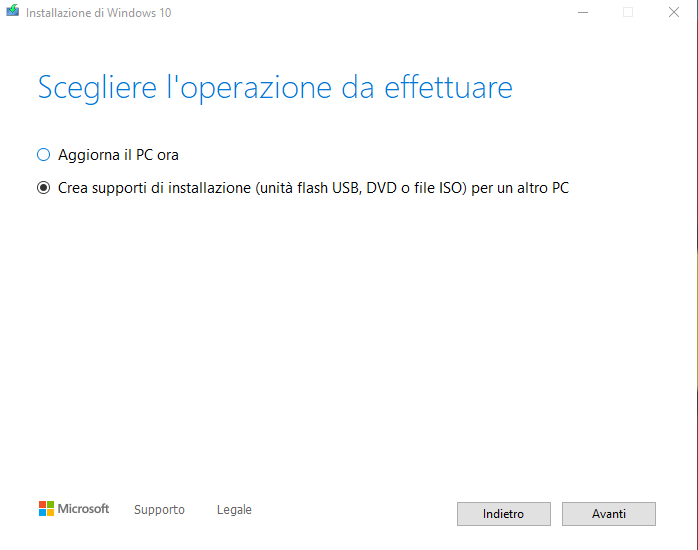Click the "Installazione di Windows 10" title text

[96, 13]
